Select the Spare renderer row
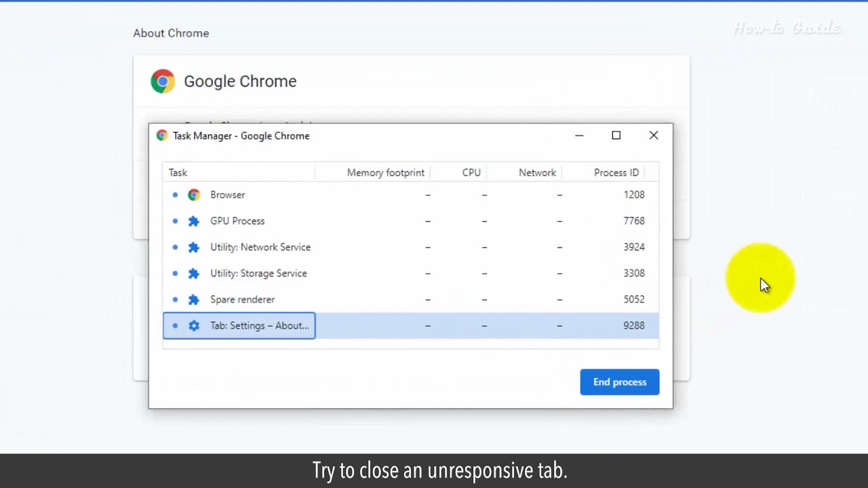868x488 pixels. tap(411, 300)
